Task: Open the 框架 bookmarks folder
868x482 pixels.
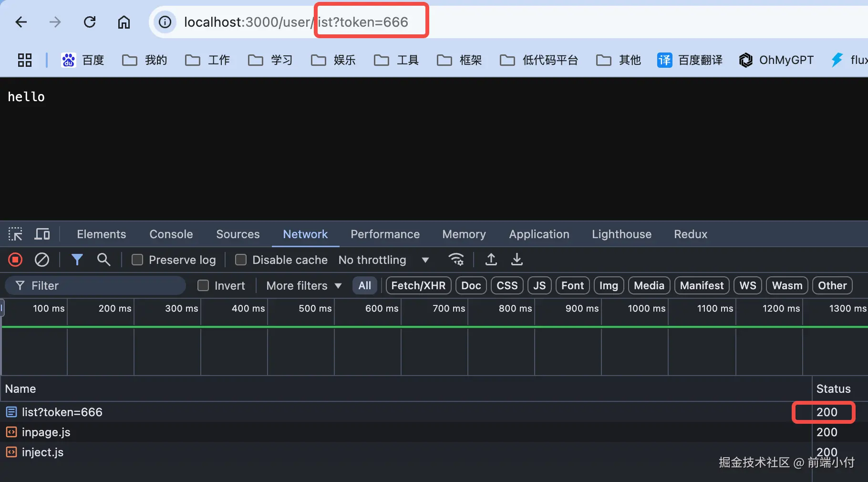Action: tap(459, 60)
